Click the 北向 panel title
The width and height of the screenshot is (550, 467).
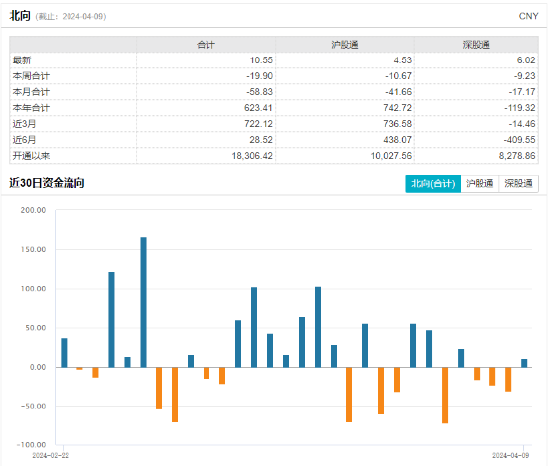click(20, 16)
